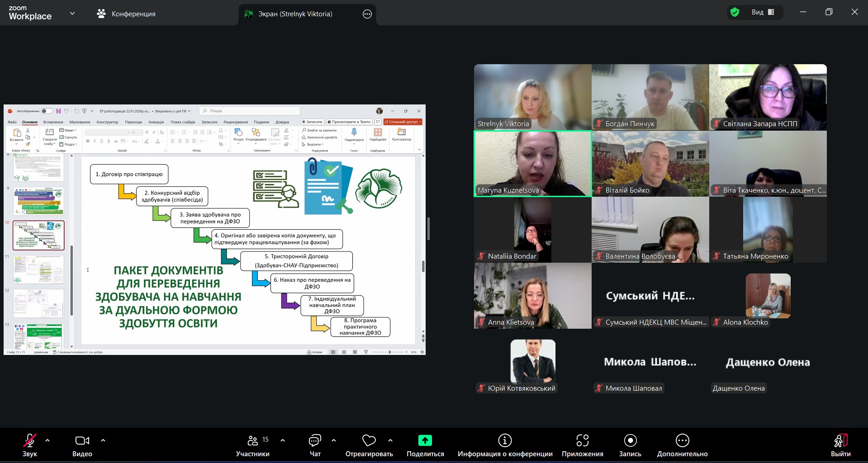Switch to the Conference tab

pos(126,14)
